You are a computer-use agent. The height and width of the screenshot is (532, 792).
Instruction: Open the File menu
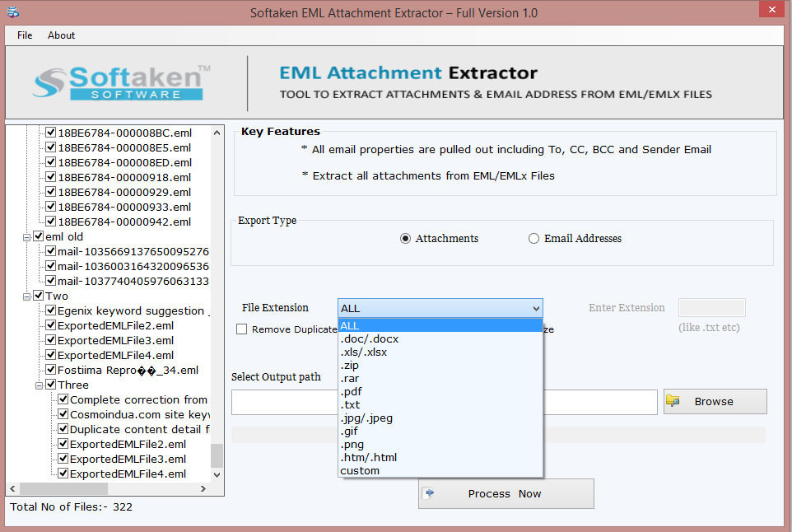pyautogui.click(x=25, y=35)
